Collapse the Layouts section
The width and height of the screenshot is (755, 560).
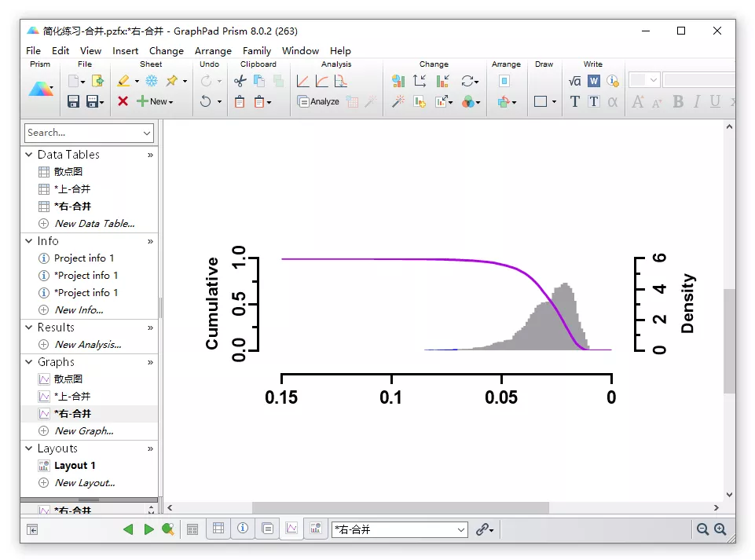(29, 448)
